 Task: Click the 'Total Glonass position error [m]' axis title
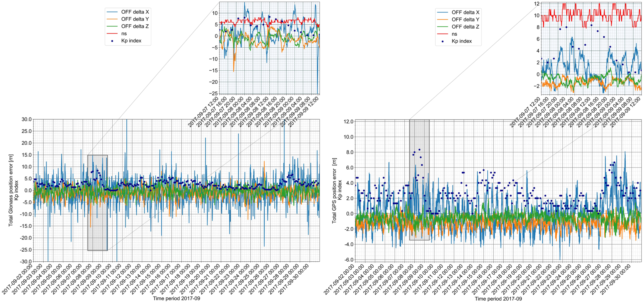[10, 190]
